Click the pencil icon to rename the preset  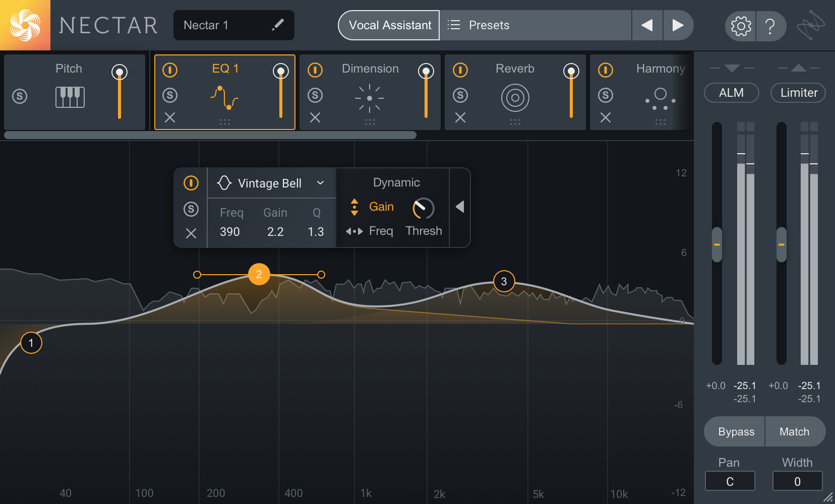(x=278, y=25)
